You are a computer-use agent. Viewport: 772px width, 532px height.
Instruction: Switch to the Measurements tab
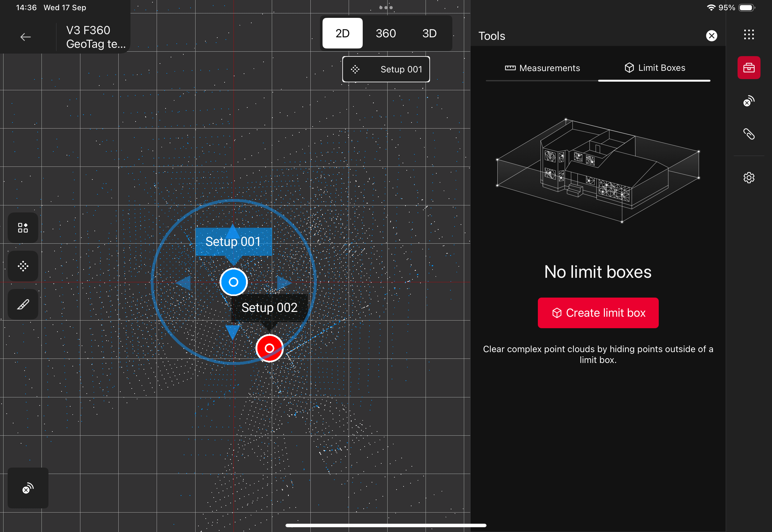[x=542, y=68]
